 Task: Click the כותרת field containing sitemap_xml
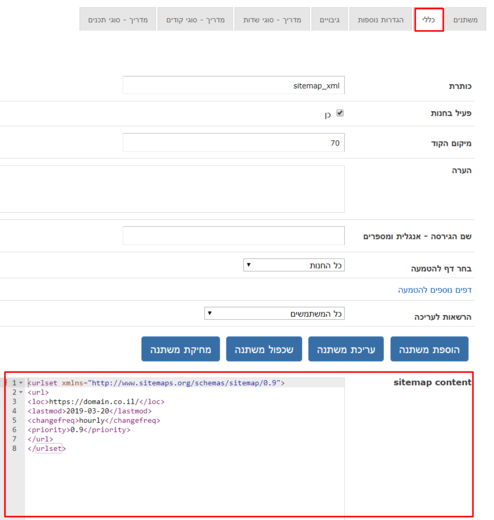[234, 85]
